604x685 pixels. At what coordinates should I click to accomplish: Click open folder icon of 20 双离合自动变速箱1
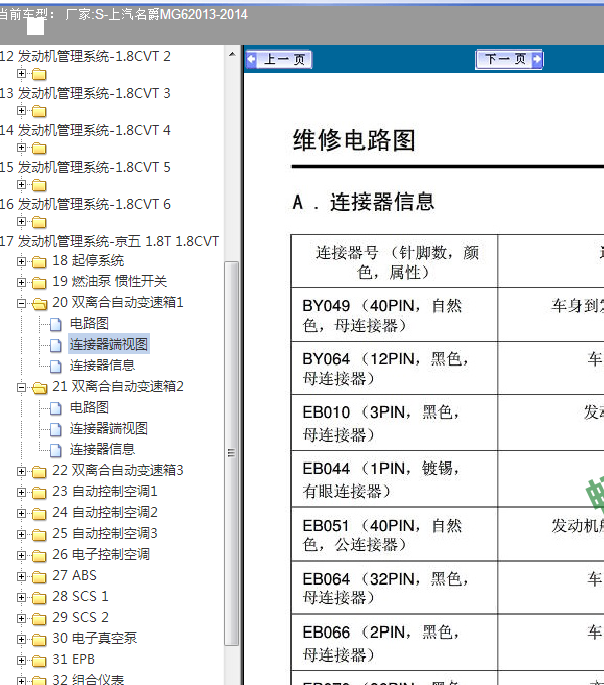39,304
